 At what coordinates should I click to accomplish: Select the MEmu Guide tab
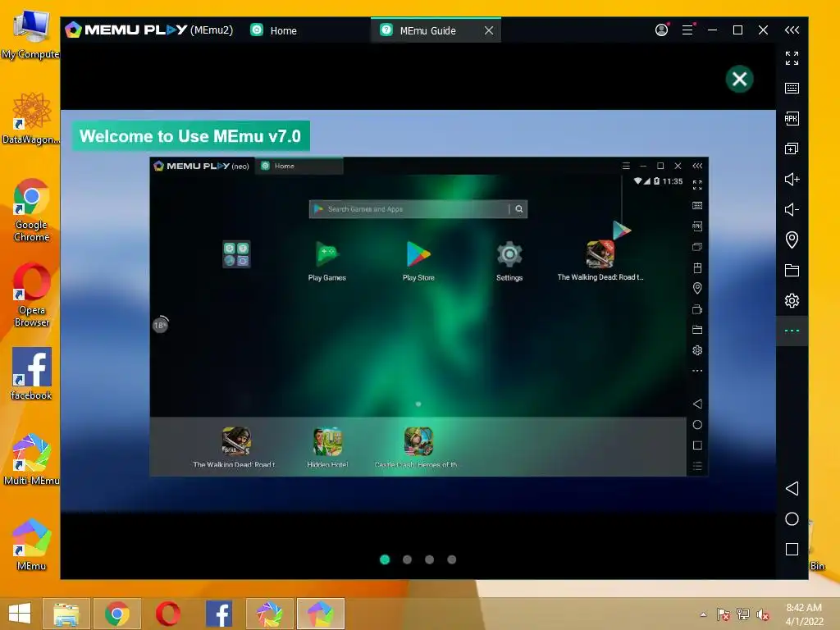click(x=427, y=30)
